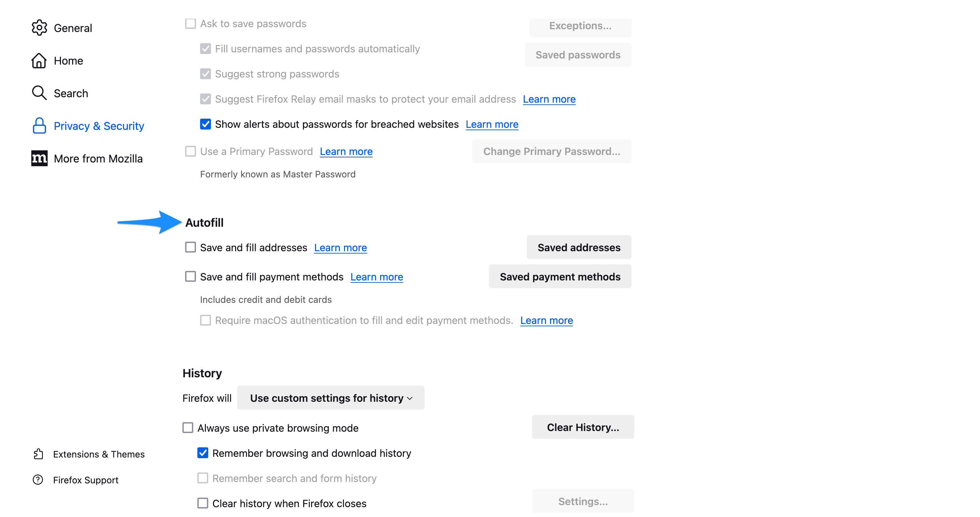Open Learn more about Firefox Relay masks
This screenshot has width=980, height=517.
point(549,99)
